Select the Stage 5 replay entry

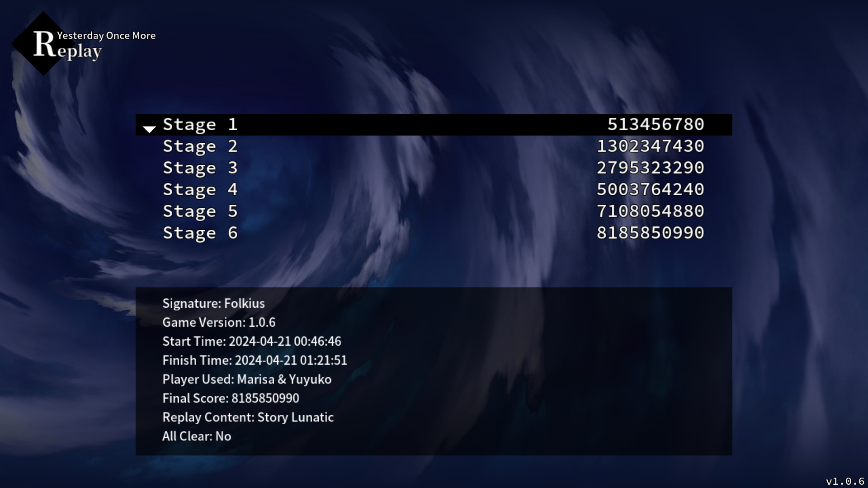[x=200, y=211]
